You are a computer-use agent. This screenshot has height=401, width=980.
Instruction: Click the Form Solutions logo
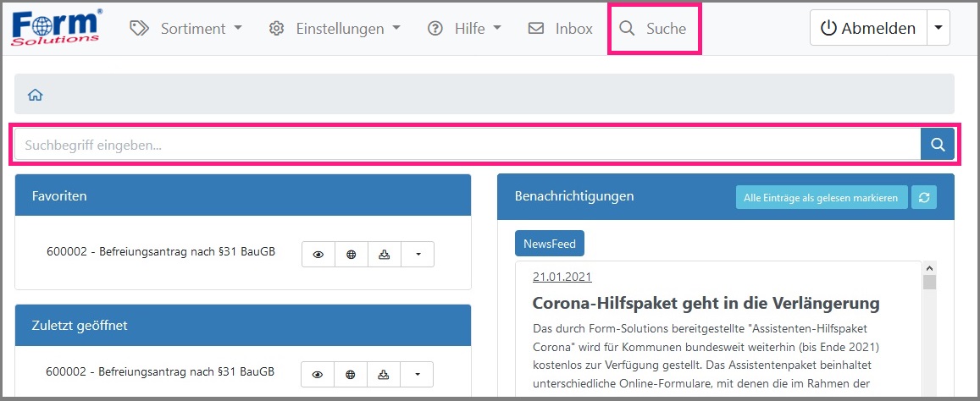point(58,27)
